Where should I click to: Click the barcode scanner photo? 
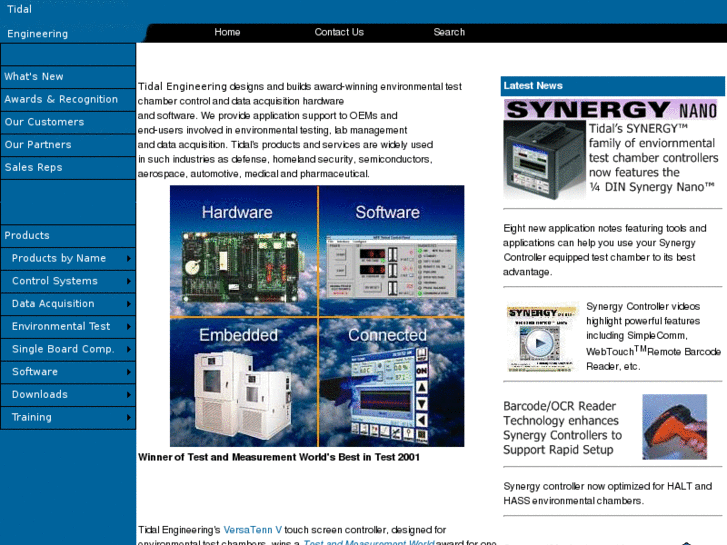coord(675,427)
